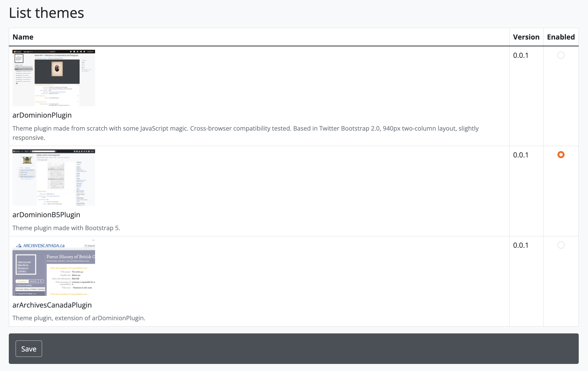Click the arArchivesCanadaPlugin version number 0.0.1
This screenshot has width=588, height=371.
pyautogui.click(x=521, y=245)
